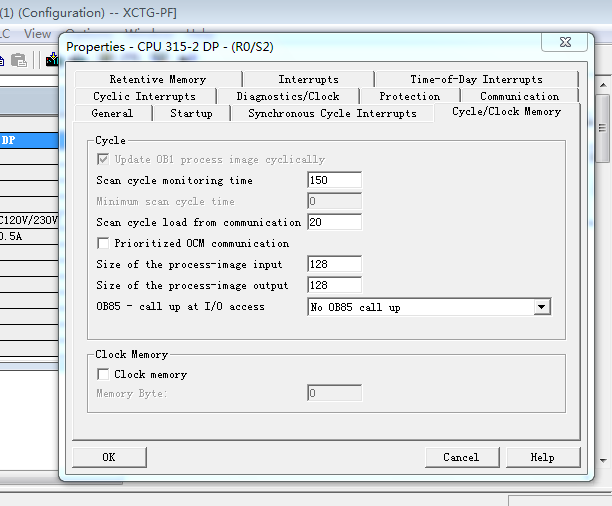This screenshot has width=612, height=506.
Task: Open the View menu in background window
Action: (x=37, y=34)
